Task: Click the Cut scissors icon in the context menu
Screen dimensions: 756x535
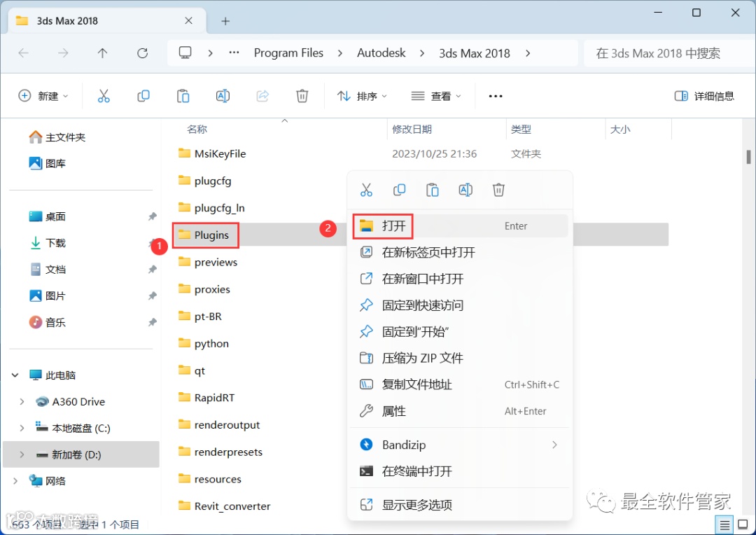Action: (366, 190)
